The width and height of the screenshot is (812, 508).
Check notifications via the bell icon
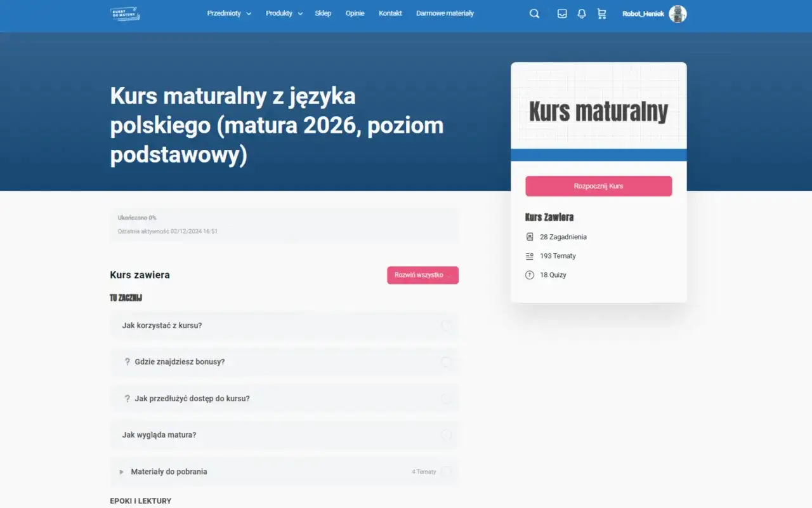pyautogui.click(x=582, y=13)
